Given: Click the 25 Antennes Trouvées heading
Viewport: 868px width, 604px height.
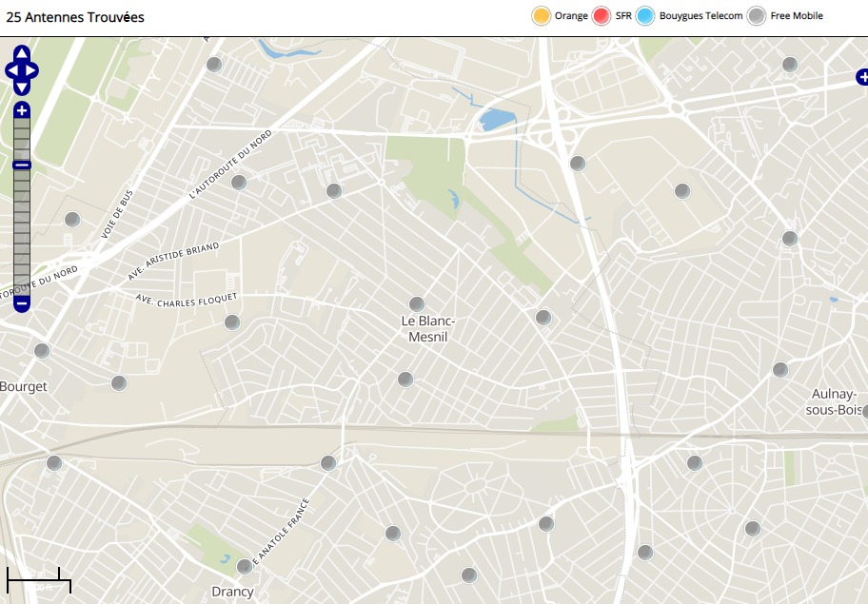Looking at the screenshot, I should [75, 16].
